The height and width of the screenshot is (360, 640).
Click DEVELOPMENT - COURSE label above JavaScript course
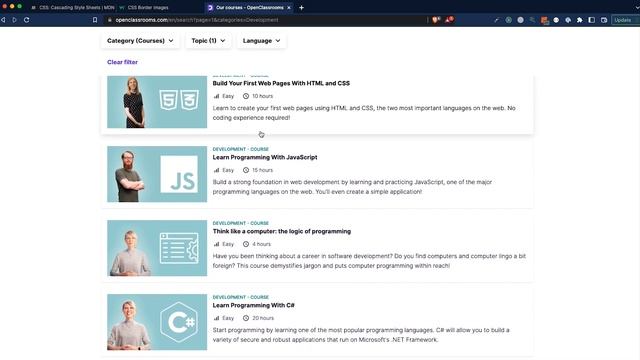pos(240,149)
